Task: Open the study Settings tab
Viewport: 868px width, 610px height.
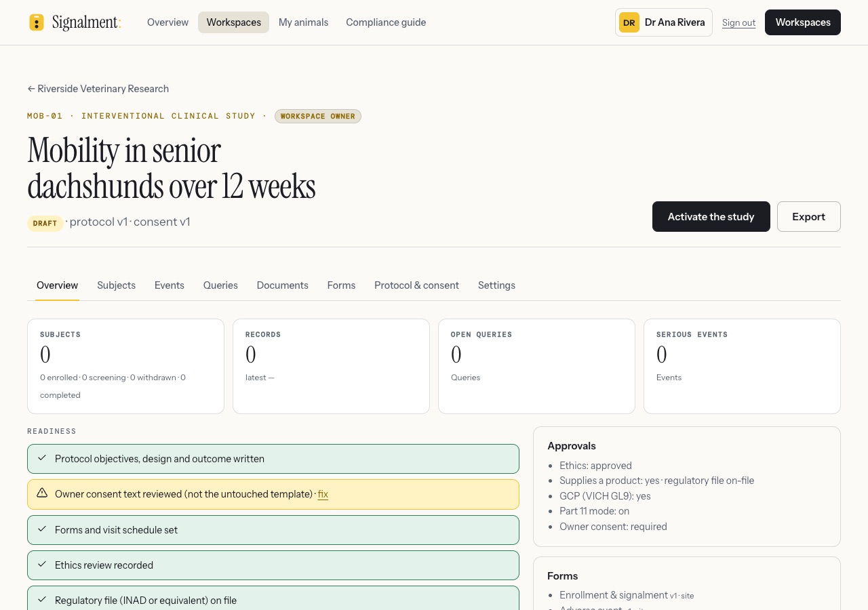Action: (496, 285)
